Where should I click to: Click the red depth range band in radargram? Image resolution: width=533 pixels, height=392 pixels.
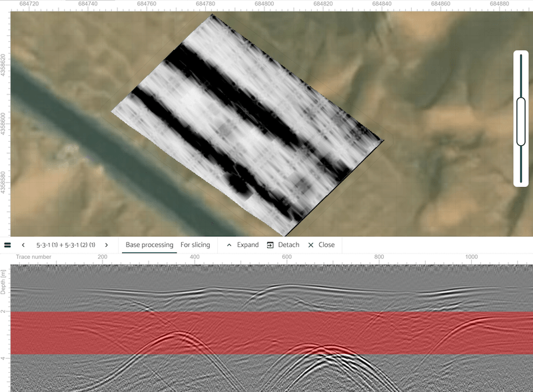coord(266,333)
